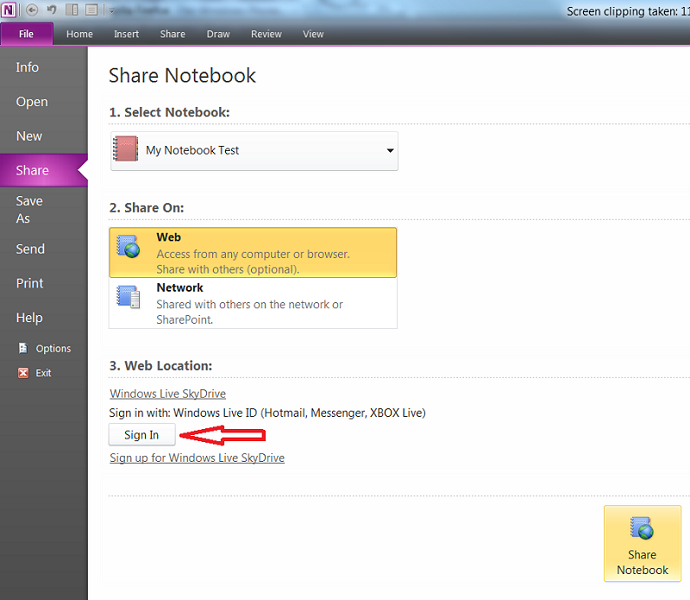Screen dimensions: 690x600
Task: Click the Back arrow in quick access toolbar
Action: coord(32,10)
